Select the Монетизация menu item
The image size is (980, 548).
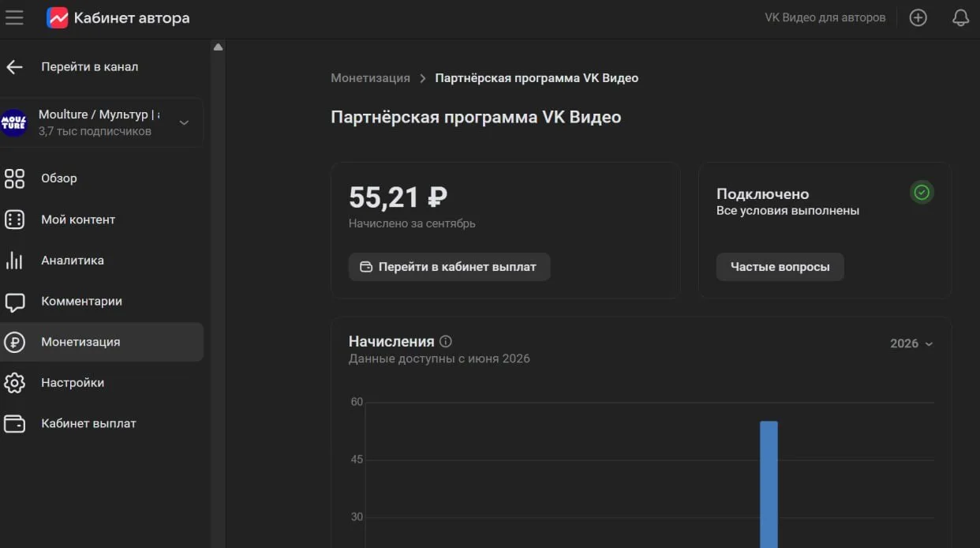coord(102,342)
